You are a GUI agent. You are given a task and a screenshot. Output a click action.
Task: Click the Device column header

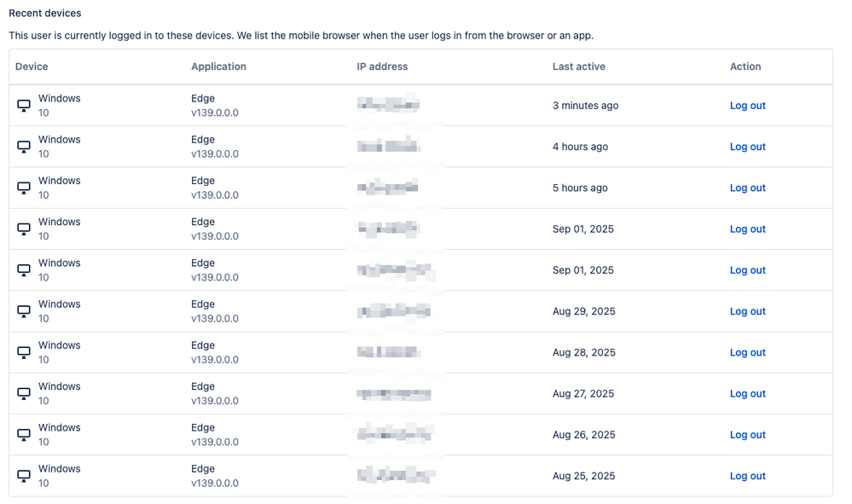32,67
